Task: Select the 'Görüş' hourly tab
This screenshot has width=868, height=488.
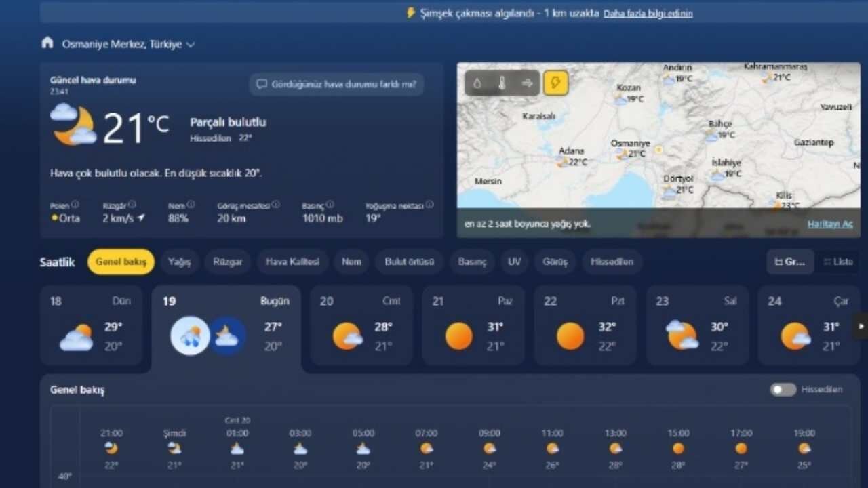Action: 555,262
